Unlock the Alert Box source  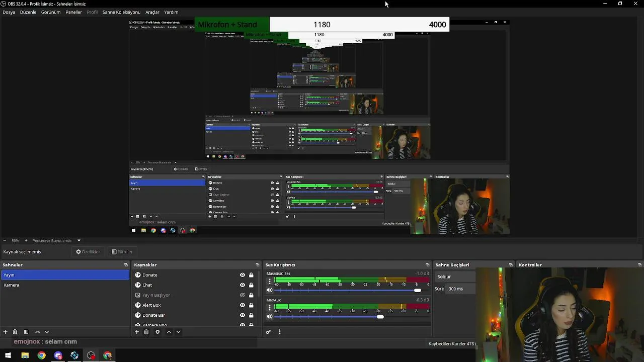(x=251, y=305)
